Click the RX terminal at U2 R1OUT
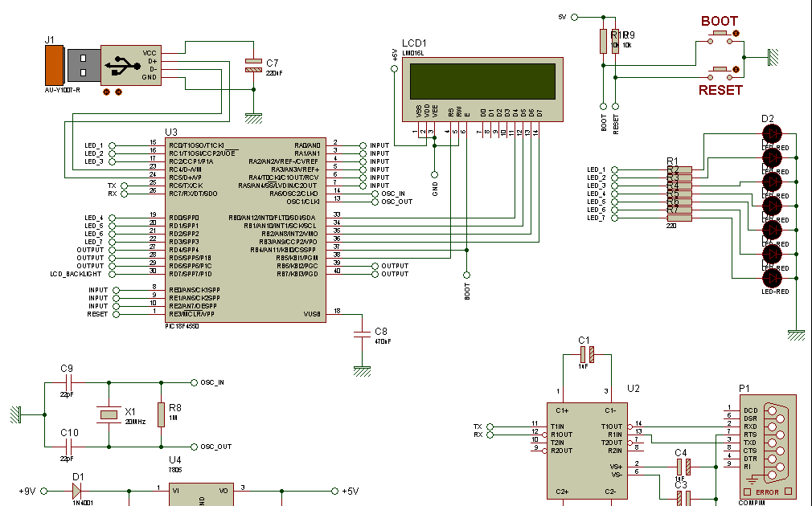Viewport: 812px width, 506px height. tap(490, 435)
